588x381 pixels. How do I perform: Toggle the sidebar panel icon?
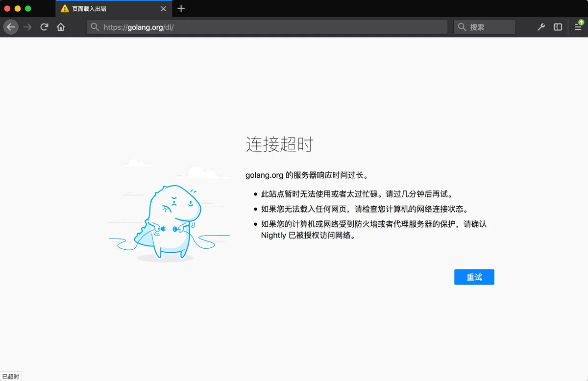[x=558, y=27]
